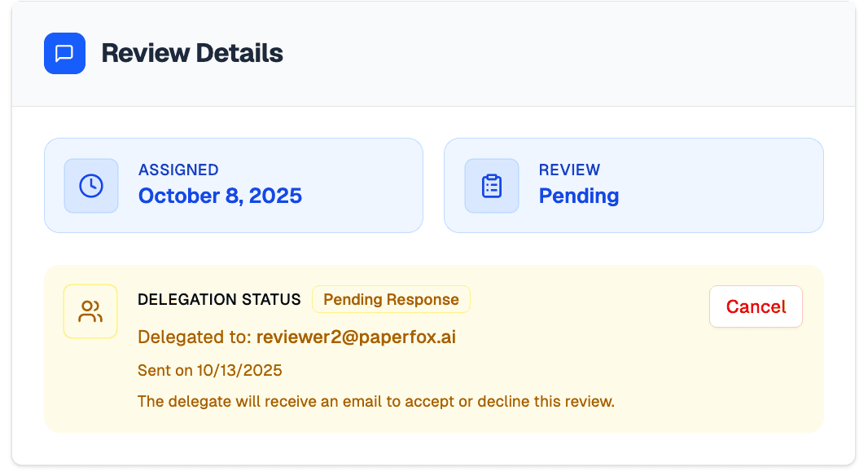
Task: Click the Pending Response status badge
Action: point(391,299)
